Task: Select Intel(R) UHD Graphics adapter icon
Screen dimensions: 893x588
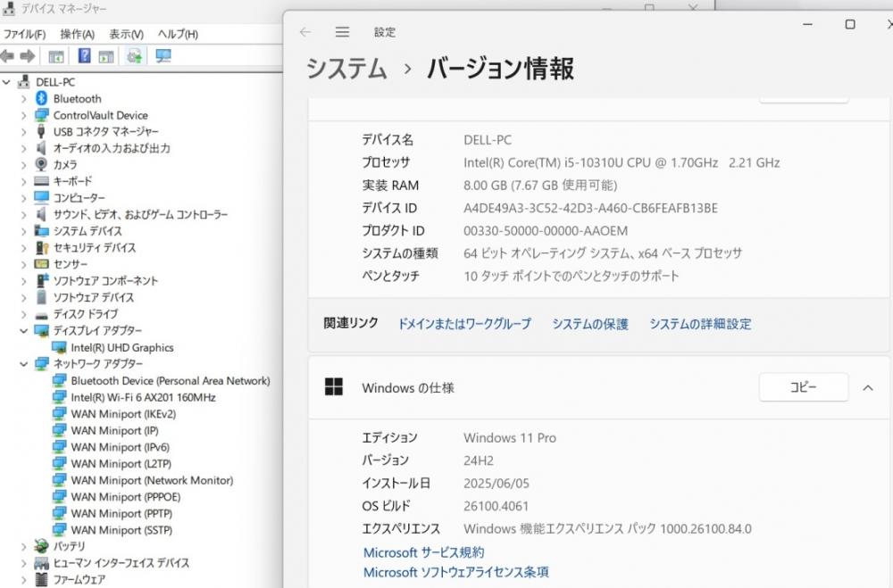Action: [x=59, y=347]
